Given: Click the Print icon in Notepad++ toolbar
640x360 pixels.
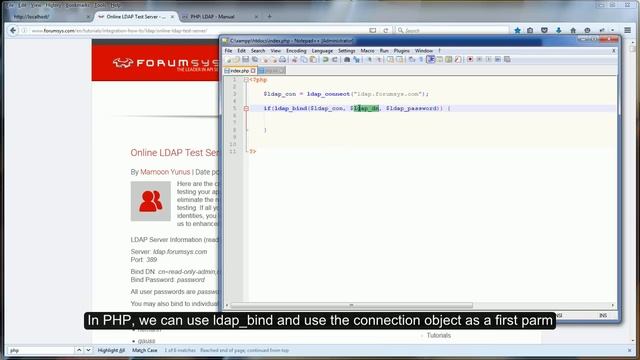Looking at the screenshot, I should [x=282, y=60].
